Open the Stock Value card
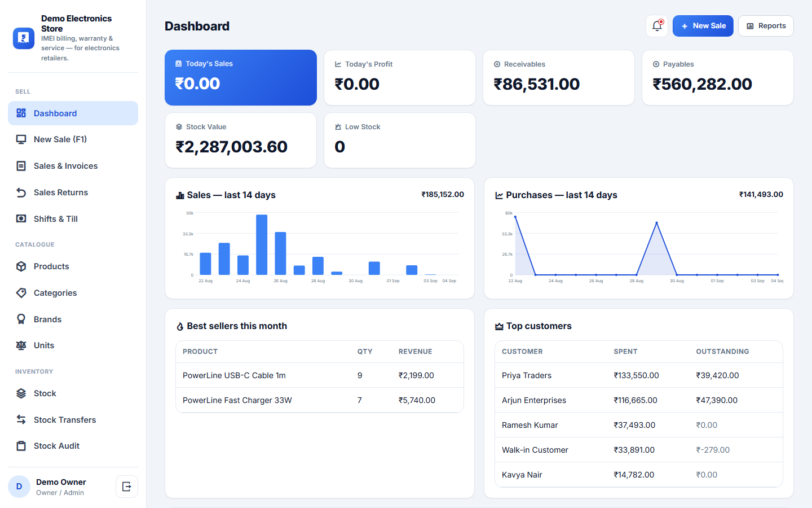812x508 pixels. click(x=241, y=140)
